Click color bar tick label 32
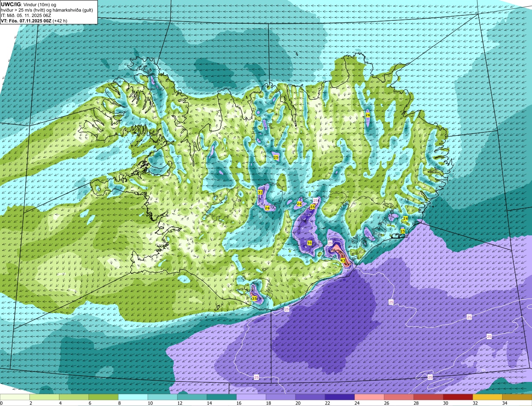This screenshot has width=532, height=406. (x=475, y=403)
